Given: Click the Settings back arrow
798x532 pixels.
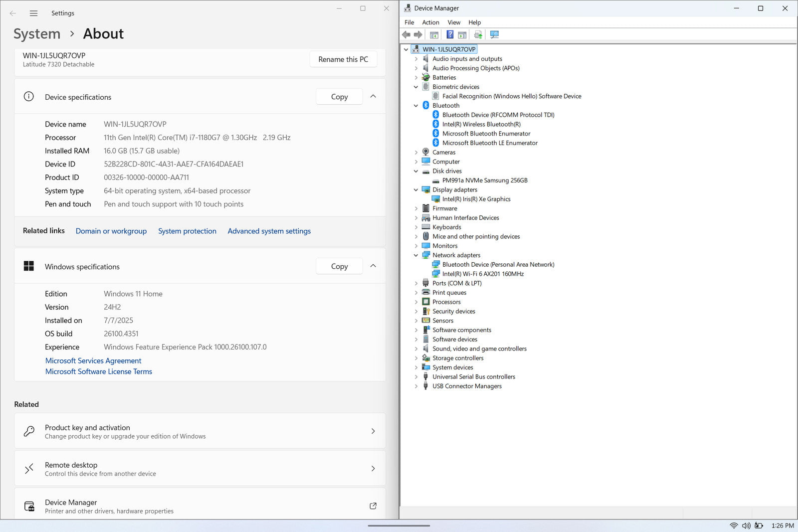Looking at the screenshot, I should (13, 13).
